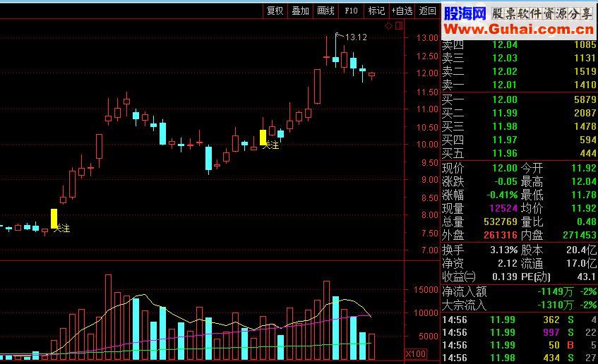Click the 10.00 price axis label
Screen dimensions: 598x364
427,145
